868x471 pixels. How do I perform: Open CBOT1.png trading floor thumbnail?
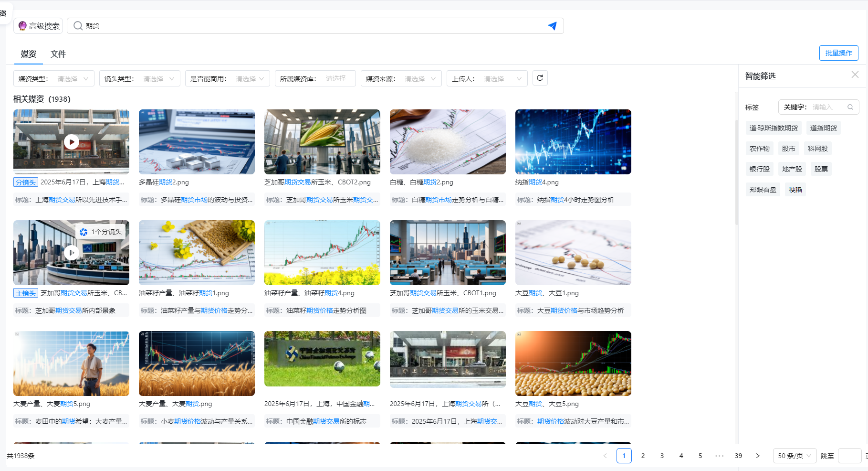[448, 253]
